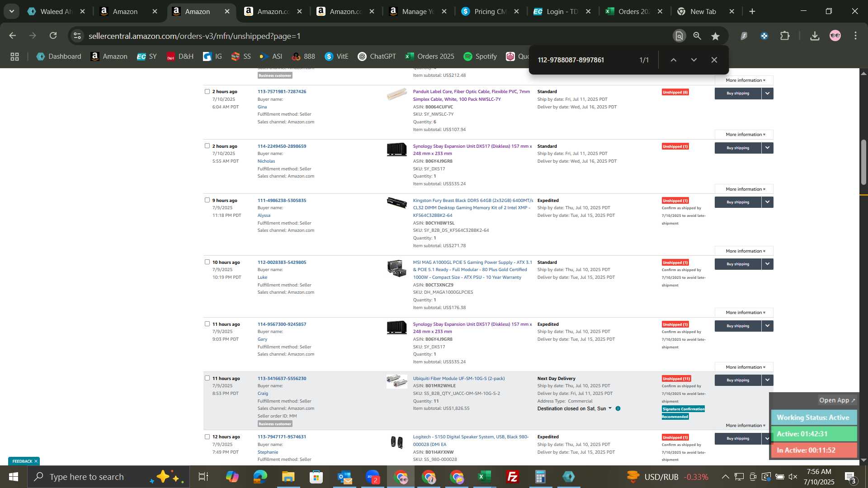Expand More information for Kingston order

[x=744, y=251]
